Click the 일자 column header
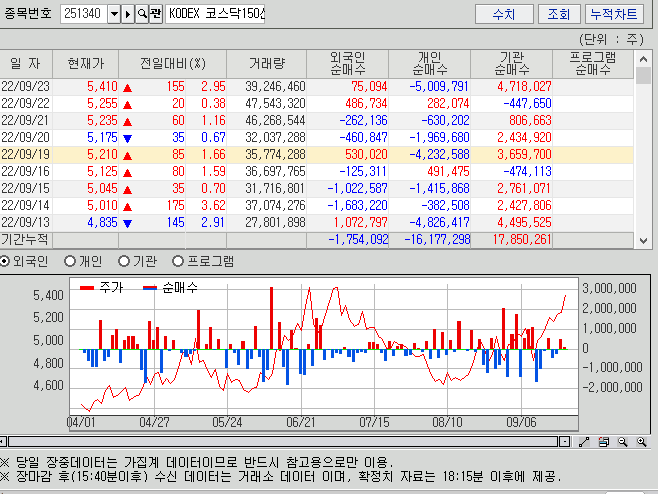658x494 pixels. click(26, 64)
